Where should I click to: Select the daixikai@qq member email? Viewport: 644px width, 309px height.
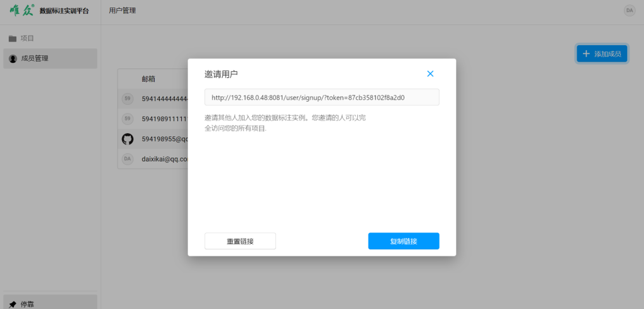tap(164, 160)
